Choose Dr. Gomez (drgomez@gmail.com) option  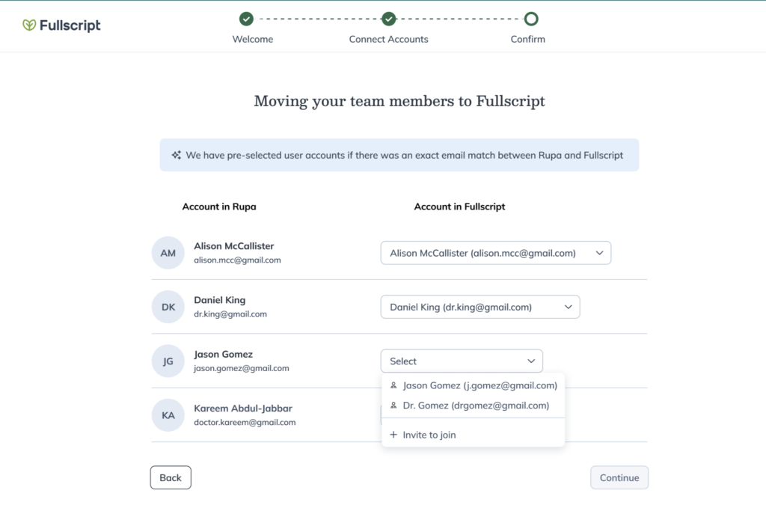[x=476, y=406]
